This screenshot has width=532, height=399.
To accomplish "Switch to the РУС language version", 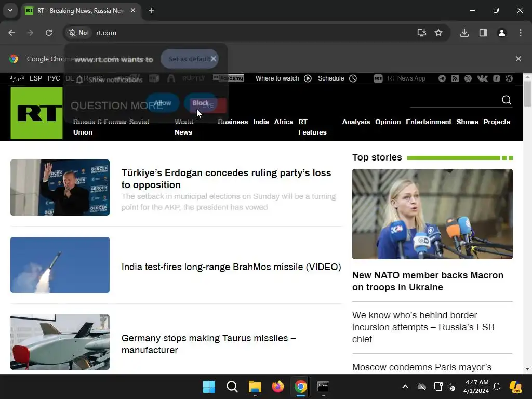I will pyautogui.click(x=54, y=78).
